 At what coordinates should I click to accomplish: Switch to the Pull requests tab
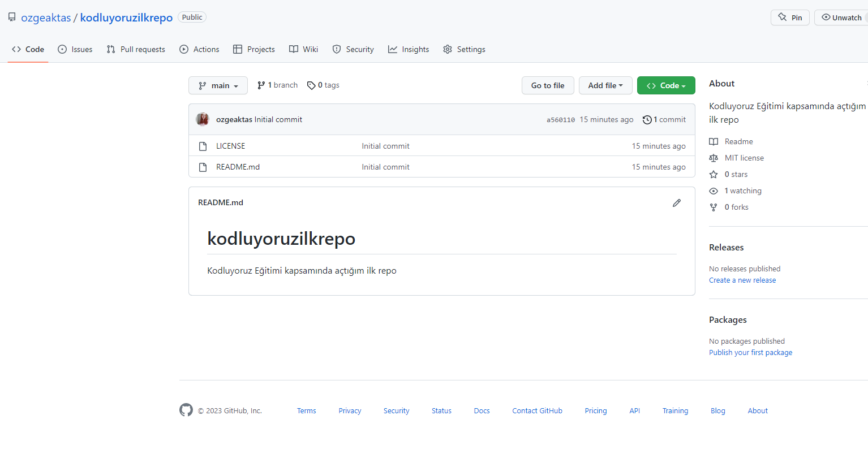point(136,49)
